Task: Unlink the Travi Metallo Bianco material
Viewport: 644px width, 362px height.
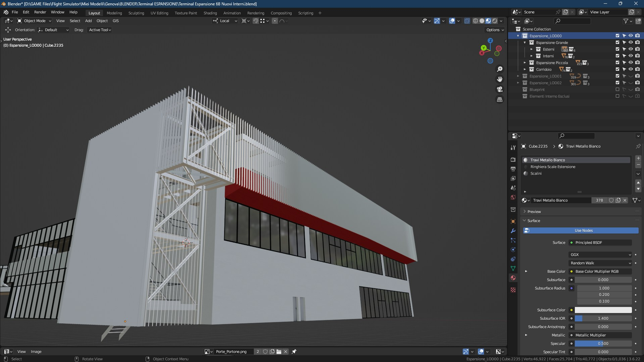Action: pyautogui.click(x=625, y=200)
